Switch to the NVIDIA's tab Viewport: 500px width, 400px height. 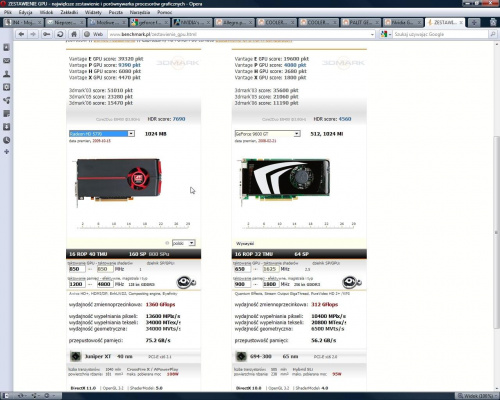(x=192, y=23)
